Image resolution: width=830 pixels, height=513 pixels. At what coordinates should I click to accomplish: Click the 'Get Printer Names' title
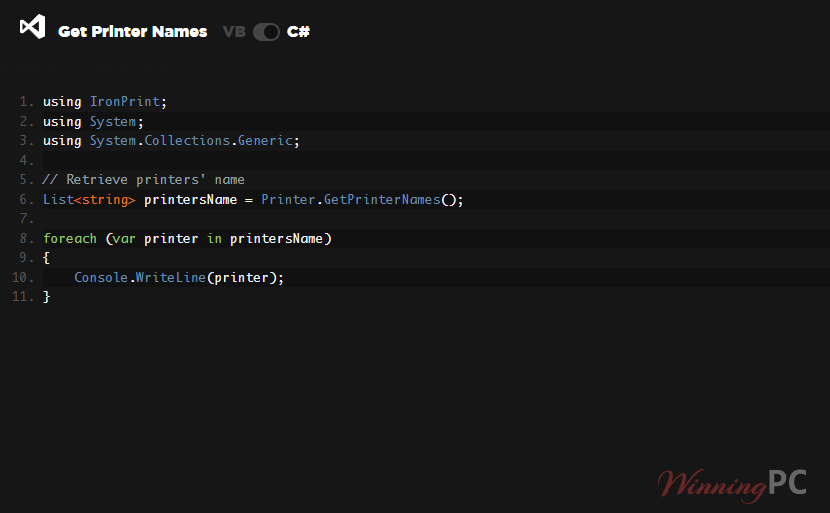[x=132, y=32]
